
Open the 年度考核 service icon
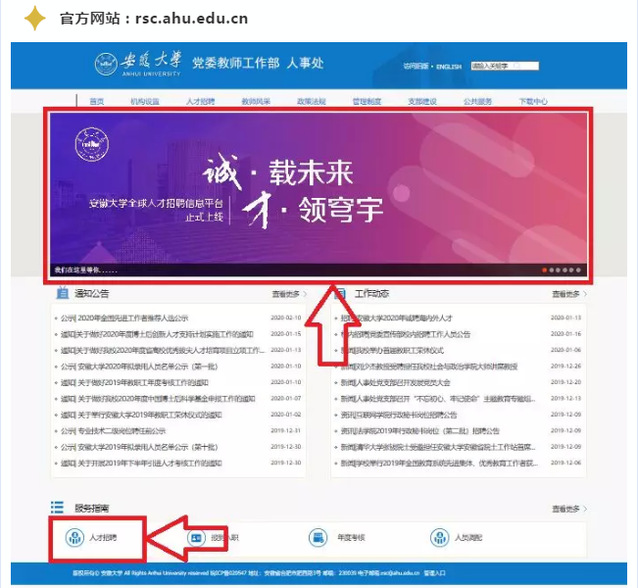[318, 538]
